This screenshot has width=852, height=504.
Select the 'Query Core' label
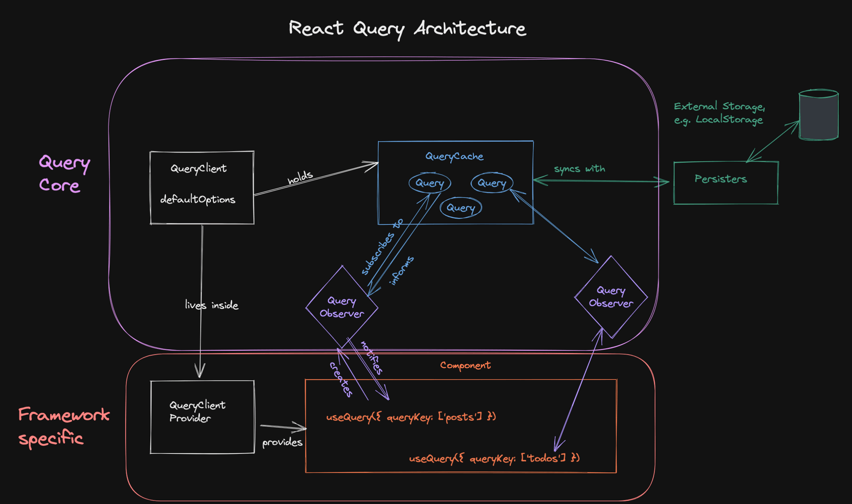coord(64,173)
